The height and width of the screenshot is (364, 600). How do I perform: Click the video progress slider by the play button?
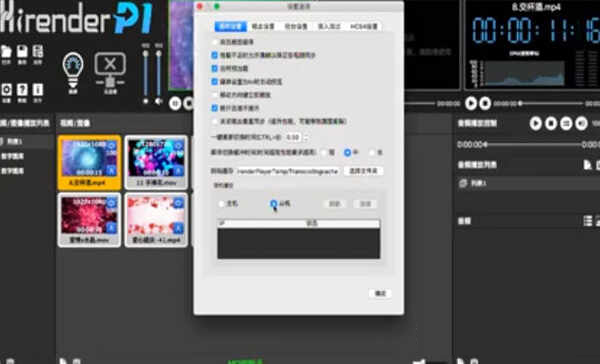pos(550,103)
